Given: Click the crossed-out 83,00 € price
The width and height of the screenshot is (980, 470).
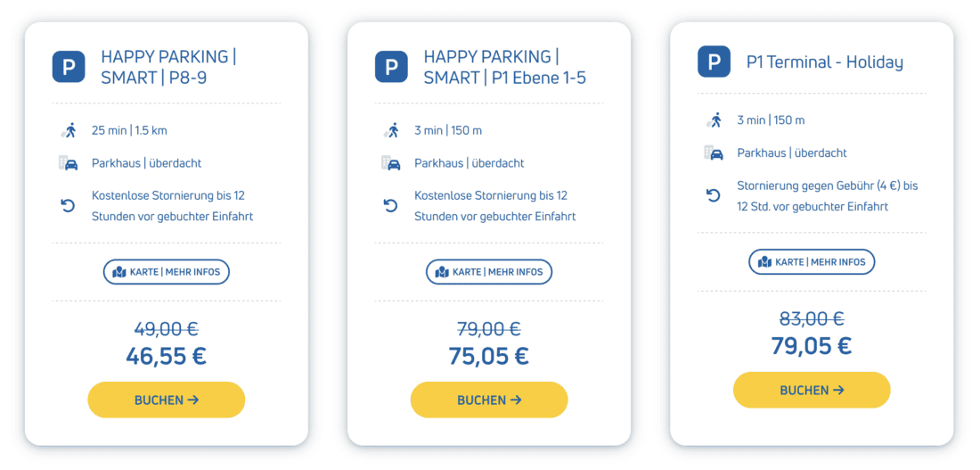Looking at the screenshot, I should (812, 318).
